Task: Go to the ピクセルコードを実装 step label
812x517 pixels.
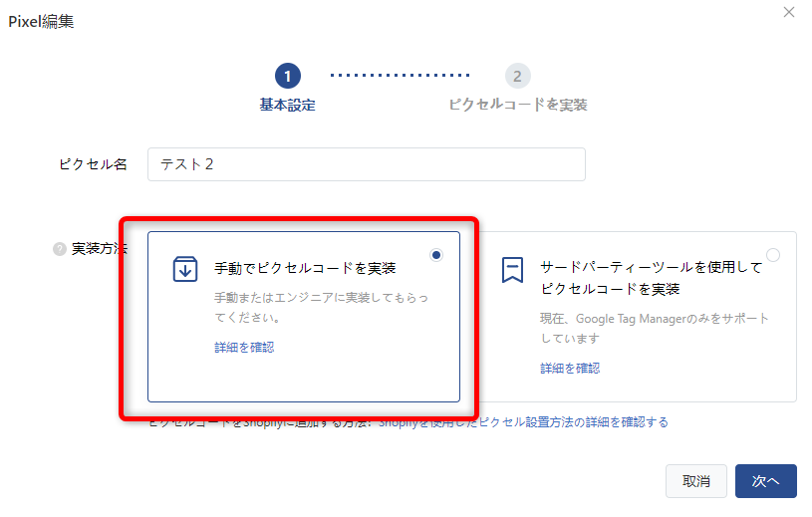Action: tap(517, 105)
